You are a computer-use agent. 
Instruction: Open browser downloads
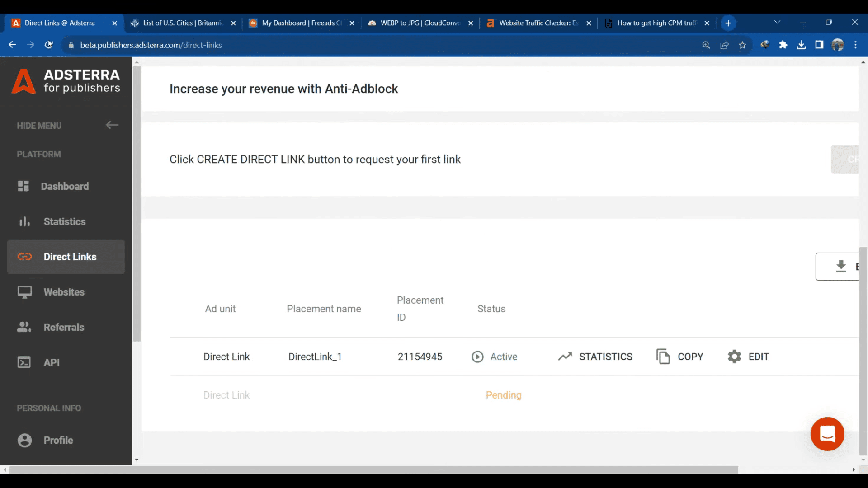[x=801, y=45]
